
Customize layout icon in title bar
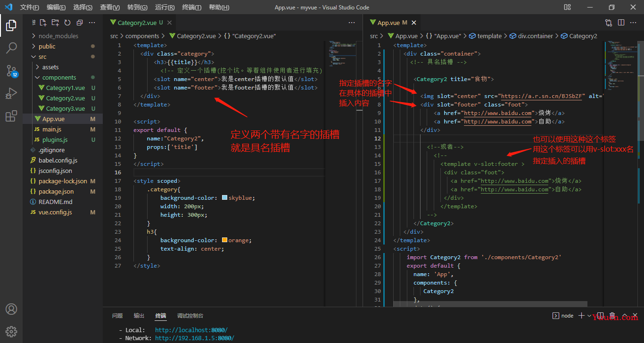(567, 7)
